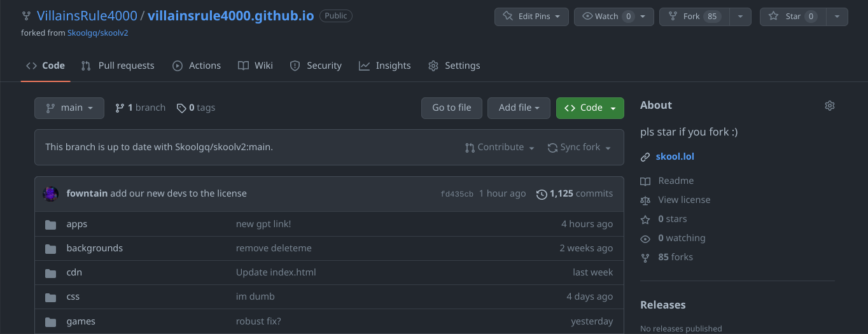Click the folder icon of the cdn row

(51, 272)
